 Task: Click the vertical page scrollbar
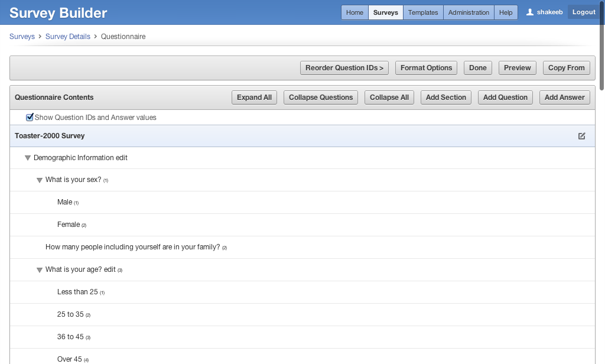[601, 47]
